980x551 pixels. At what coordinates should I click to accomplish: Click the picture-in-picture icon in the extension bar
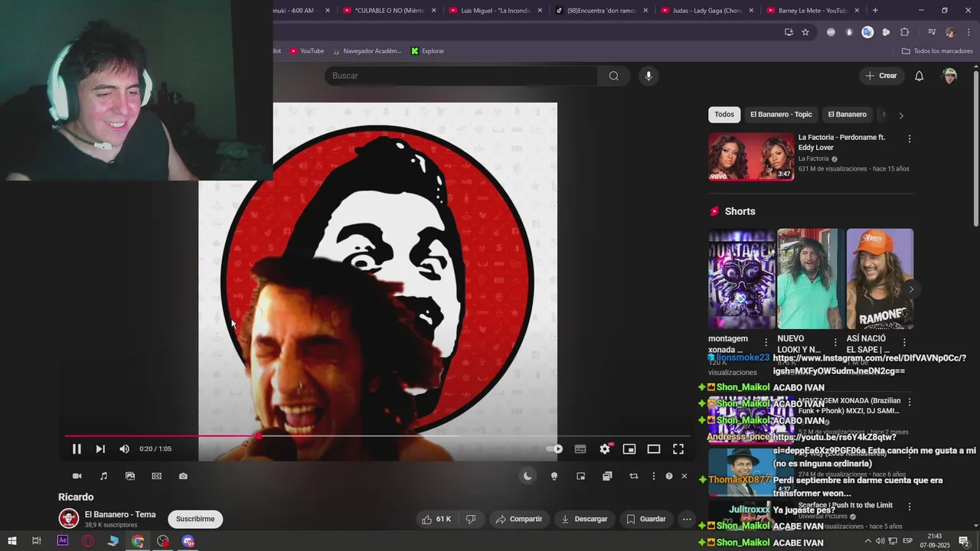[581, 476]
